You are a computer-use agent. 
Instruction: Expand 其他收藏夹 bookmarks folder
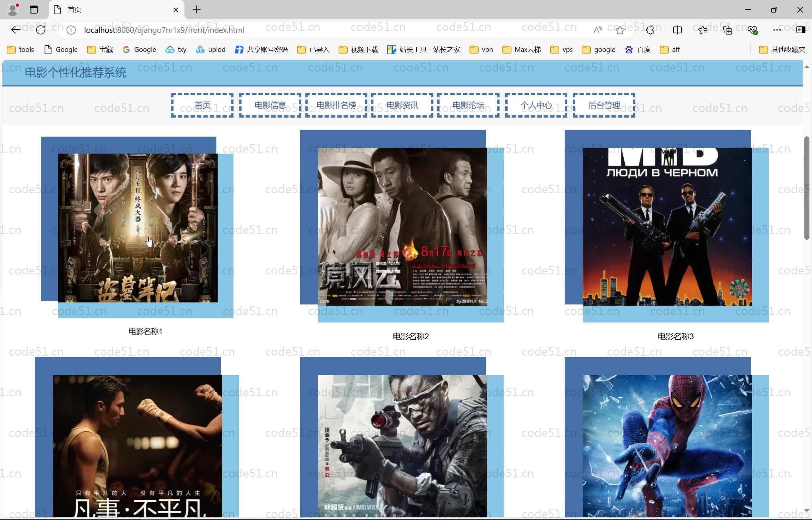click(782, 50)
